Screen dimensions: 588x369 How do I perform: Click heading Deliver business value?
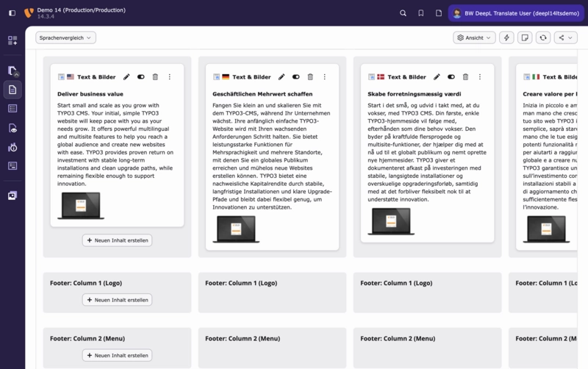click(90, 94)
